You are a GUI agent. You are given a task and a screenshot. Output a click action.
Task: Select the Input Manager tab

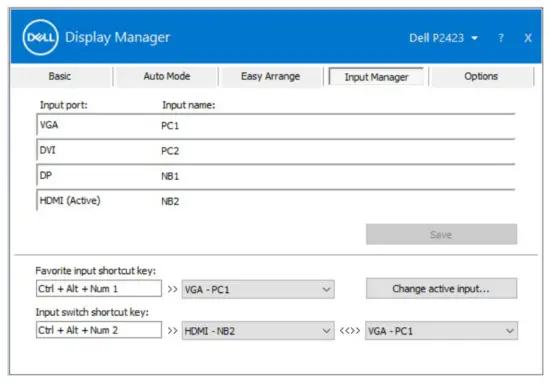tap(376, 76)
